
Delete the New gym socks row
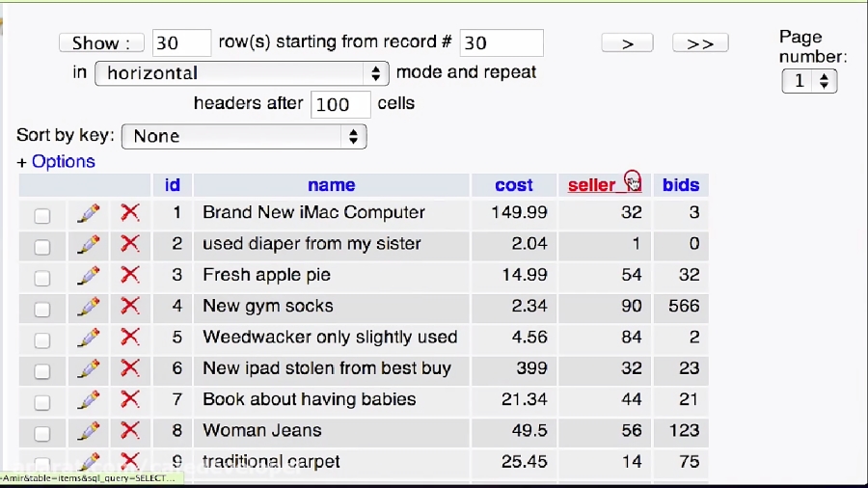click(x=130, y=307)
